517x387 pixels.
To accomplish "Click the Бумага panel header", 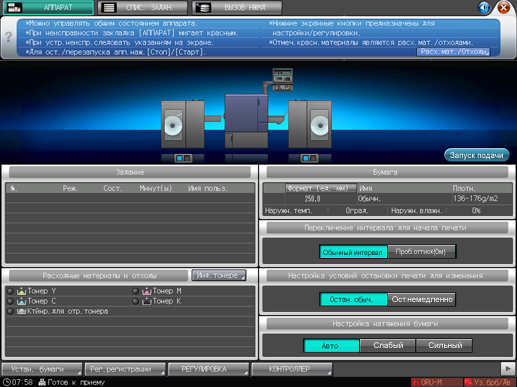I will tap(387, 172).
